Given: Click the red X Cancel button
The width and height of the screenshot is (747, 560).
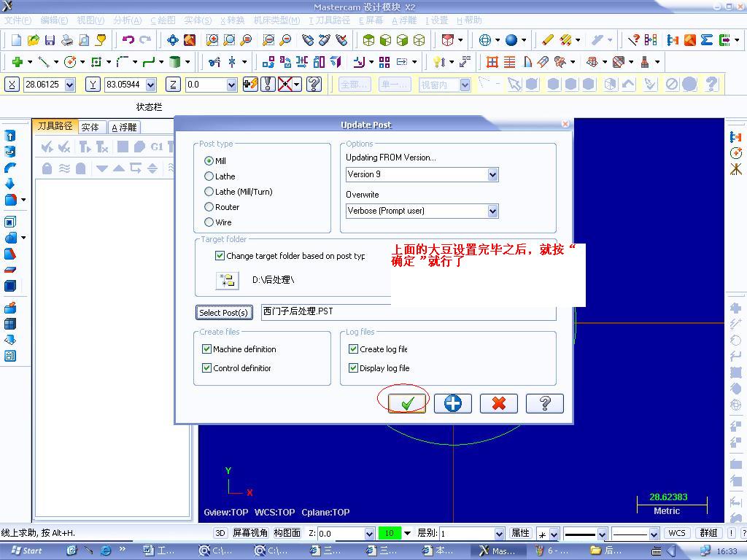Looking at the screenshot, I should (498, 404).
